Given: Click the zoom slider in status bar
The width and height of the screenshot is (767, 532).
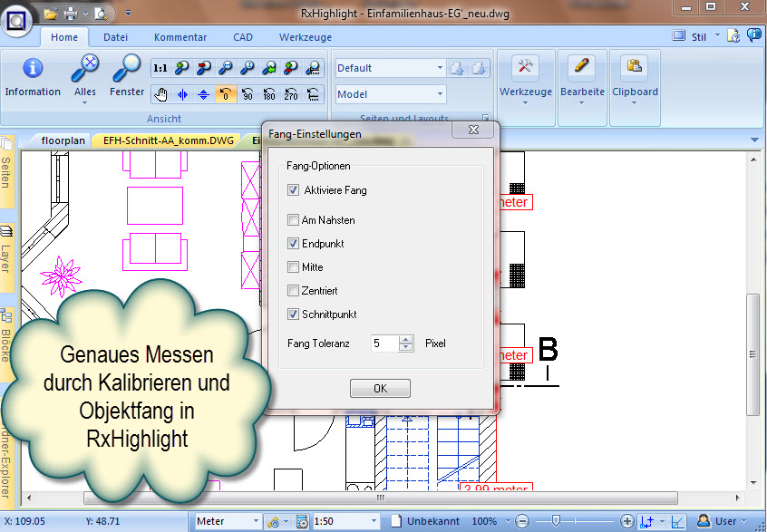Looking at the screenshot, I should point(573,522).
